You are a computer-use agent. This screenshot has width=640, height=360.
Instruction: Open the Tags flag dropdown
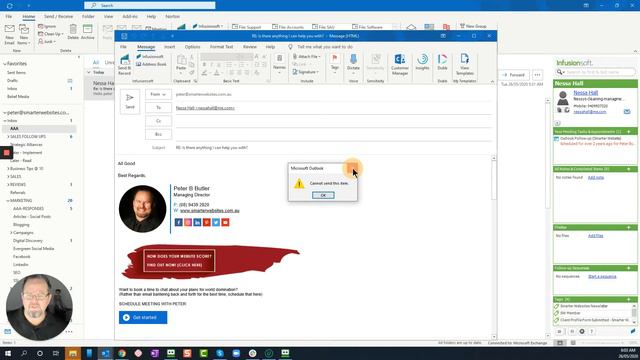[x=335, y=63]
